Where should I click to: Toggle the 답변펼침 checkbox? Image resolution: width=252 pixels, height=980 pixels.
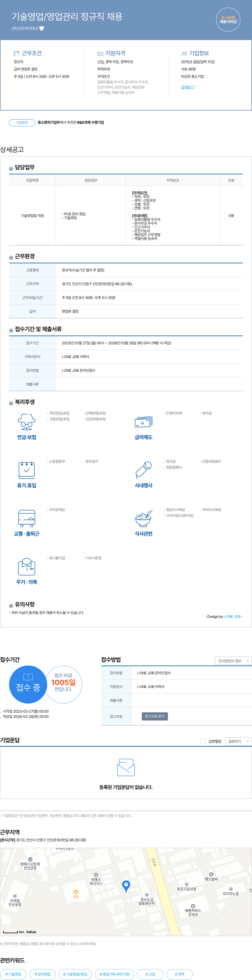[203, 742]
